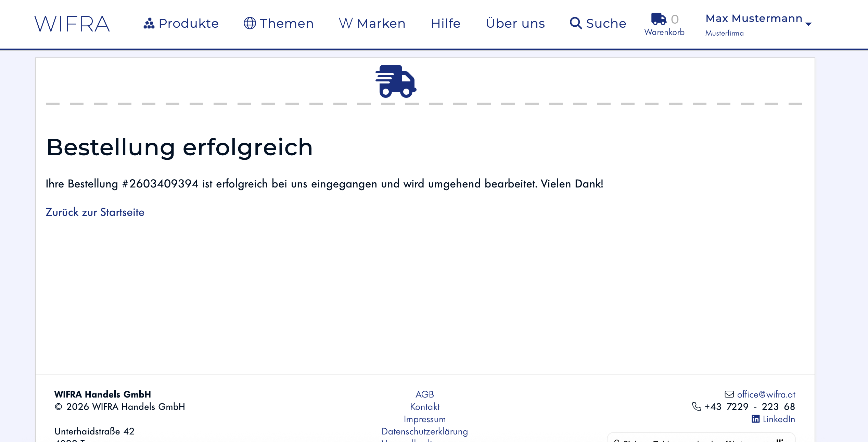Click the WIFRA logo
The width and height of the screenshot is (868, 442).
pos(72,23)
